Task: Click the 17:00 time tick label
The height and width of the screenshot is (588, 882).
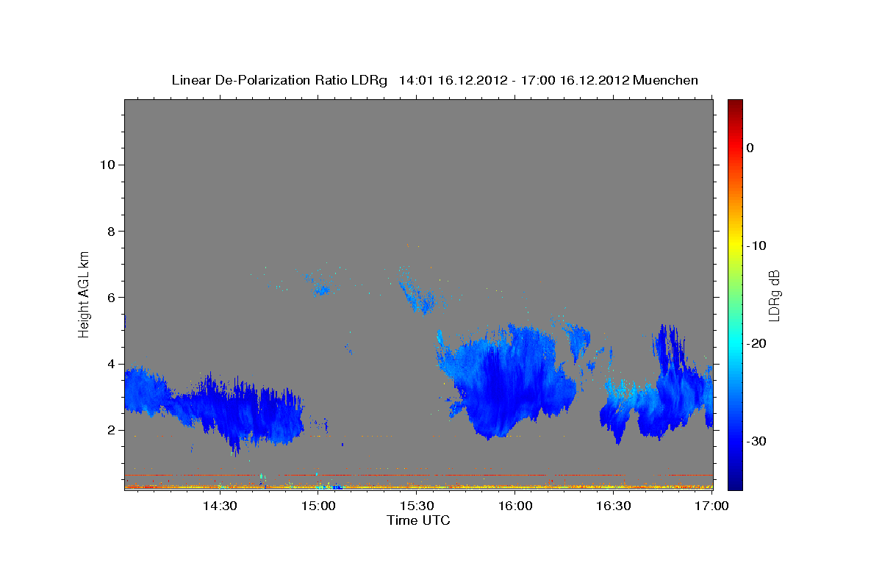Action: pyautogui.click(x=711, y=506)
